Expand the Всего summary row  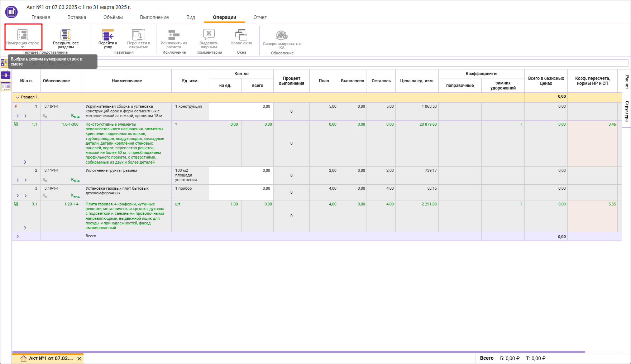click(x=18, y=236)
